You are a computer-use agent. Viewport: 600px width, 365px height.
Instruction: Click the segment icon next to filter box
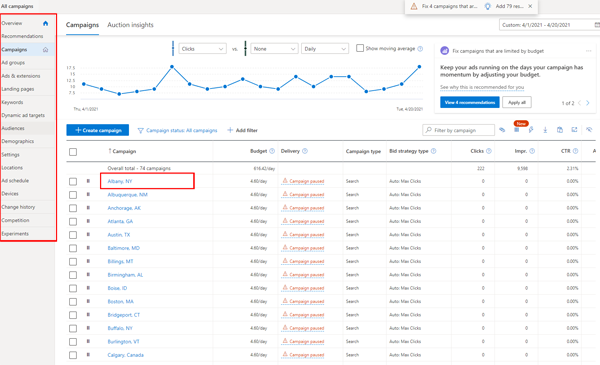pos(502,130)
